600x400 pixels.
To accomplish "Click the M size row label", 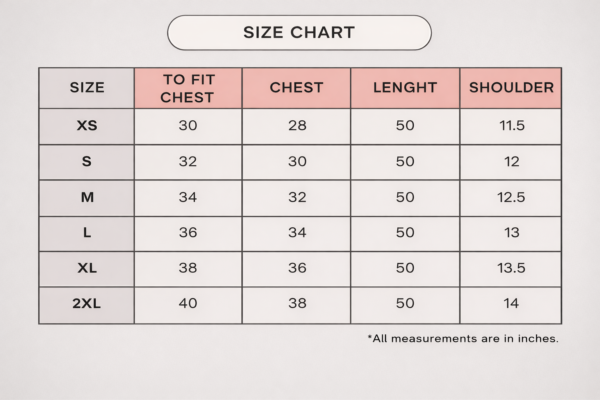I will (x=87, y=198).
